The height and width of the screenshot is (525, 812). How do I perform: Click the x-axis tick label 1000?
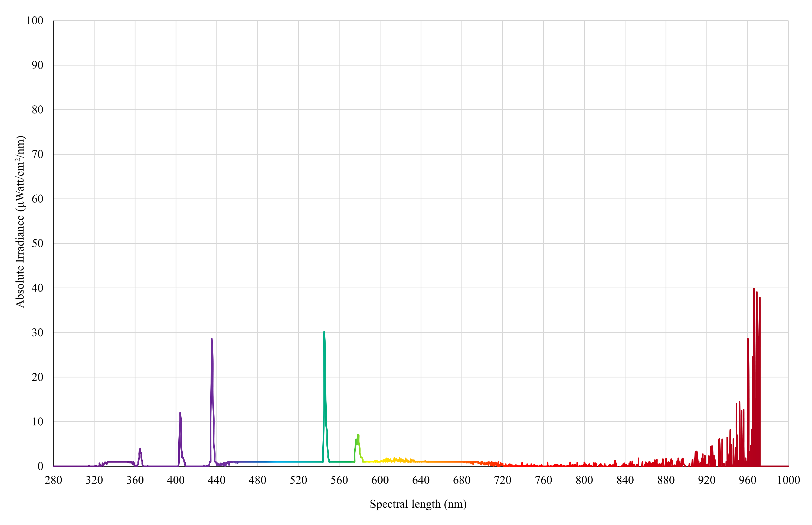pos(788,480)
